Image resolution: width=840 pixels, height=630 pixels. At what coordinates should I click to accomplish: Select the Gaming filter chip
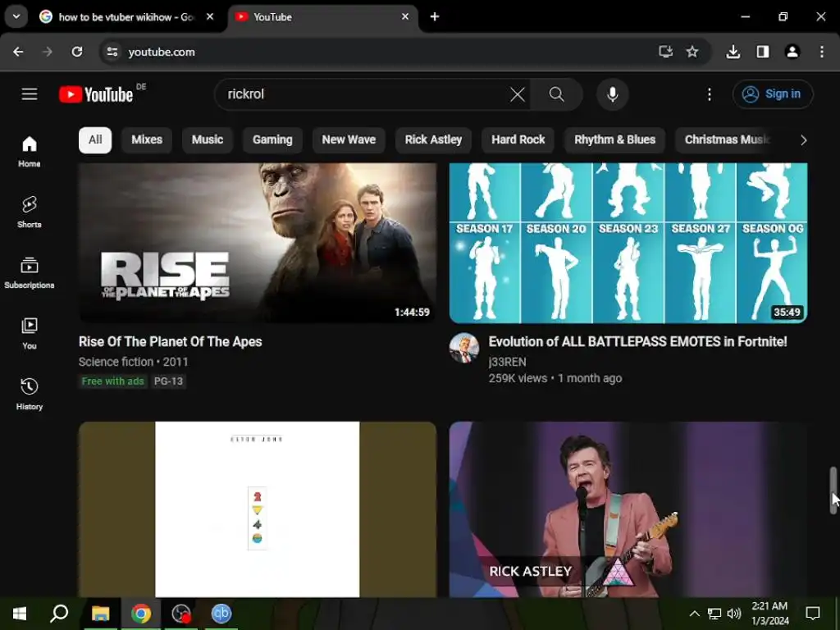272,139
